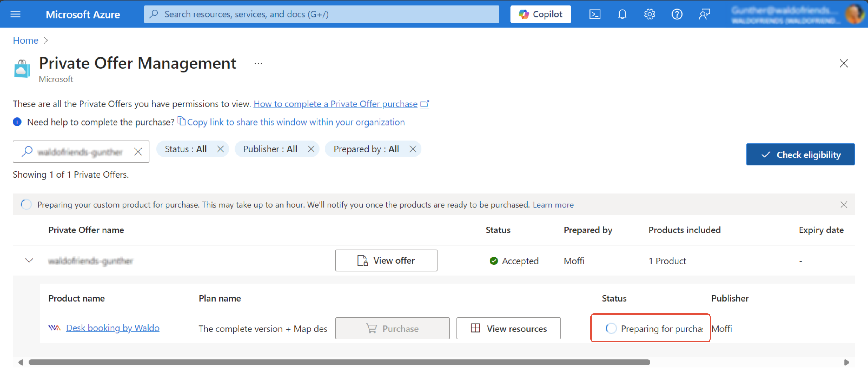Screen dimensions: 868x387
Task: Remove the Publisher filter pill
Action: coord(311,149)
